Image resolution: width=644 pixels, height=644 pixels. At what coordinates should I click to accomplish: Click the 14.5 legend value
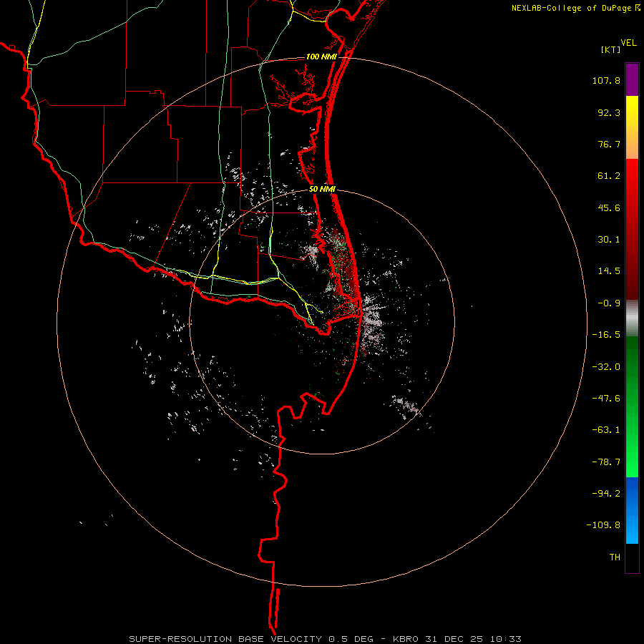[x=609, y=271]
